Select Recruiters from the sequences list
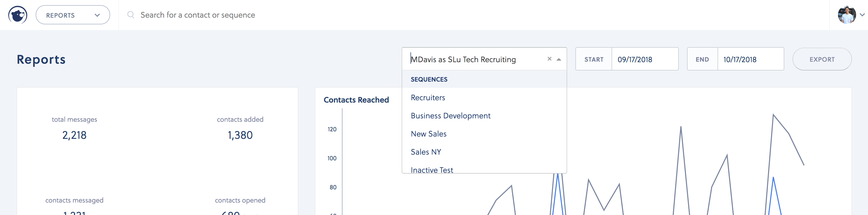Viewport: 868px width, 215px height. click(428, 98)
